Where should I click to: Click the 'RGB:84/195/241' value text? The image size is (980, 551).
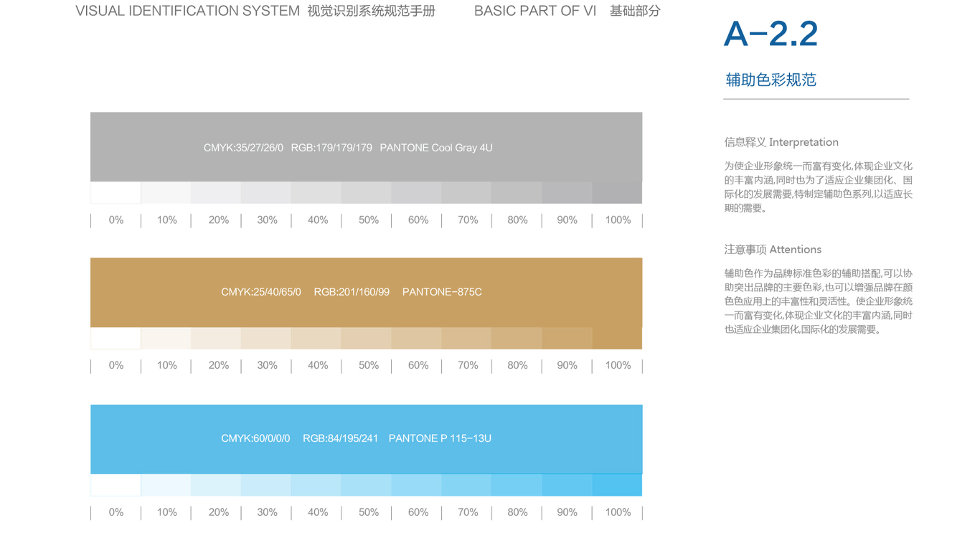[x=340, y=438]
